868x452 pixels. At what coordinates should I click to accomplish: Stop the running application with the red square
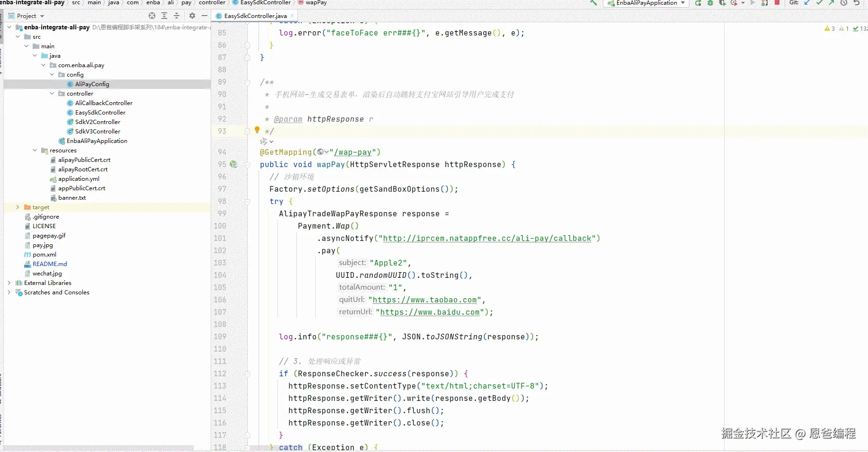777,2
